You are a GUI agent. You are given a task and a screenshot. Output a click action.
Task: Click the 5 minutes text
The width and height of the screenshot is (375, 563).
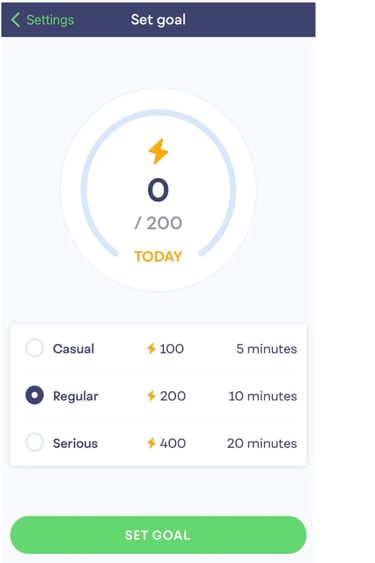267,349
